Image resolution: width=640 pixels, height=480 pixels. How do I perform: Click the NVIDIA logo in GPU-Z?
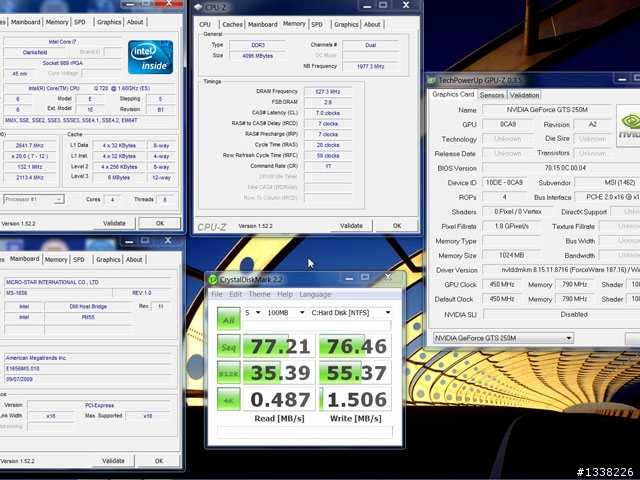(629, 126)
